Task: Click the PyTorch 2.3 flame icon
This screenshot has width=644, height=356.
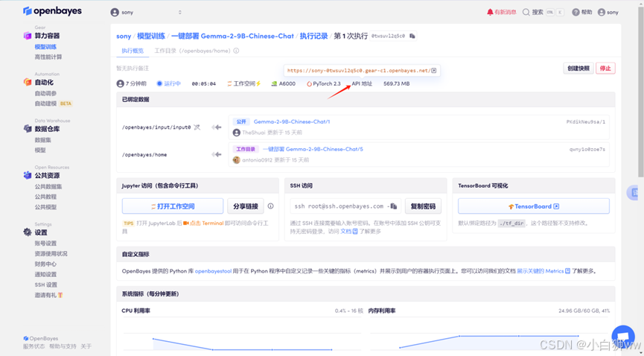Action: coord(309,84)
